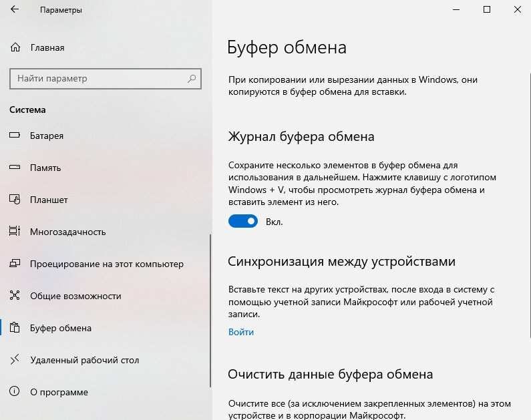Click the Буфер обмена clipboard icon

[x=15, y=328]
